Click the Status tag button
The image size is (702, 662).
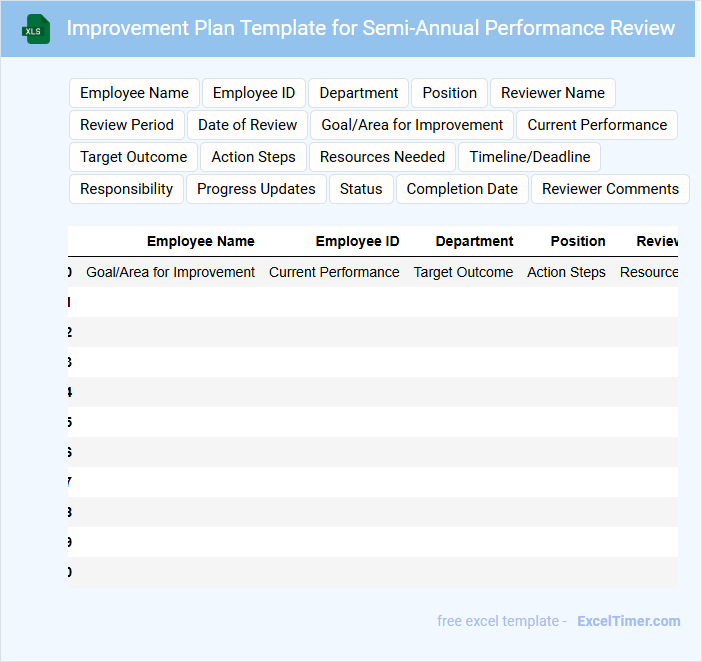pos(361,189)
